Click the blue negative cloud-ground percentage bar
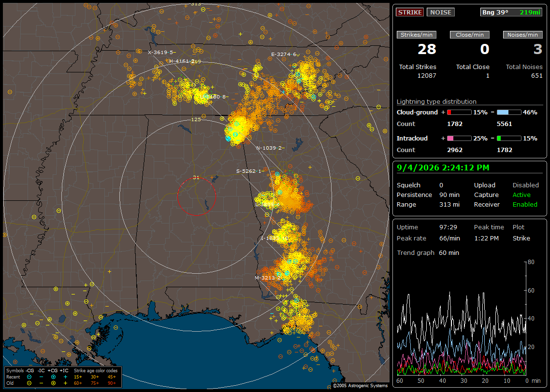 509,112
